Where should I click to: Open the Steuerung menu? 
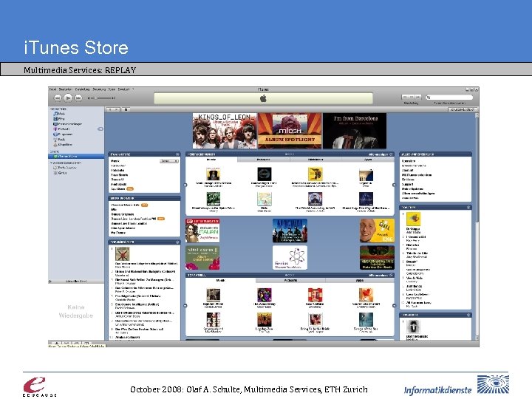(100, 89)
